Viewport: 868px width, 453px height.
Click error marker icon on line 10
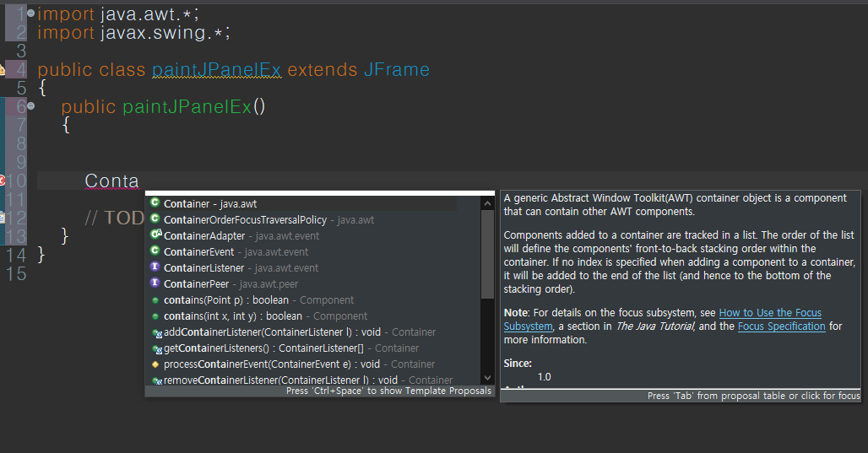pyautogui.click(x=2, y=181)
